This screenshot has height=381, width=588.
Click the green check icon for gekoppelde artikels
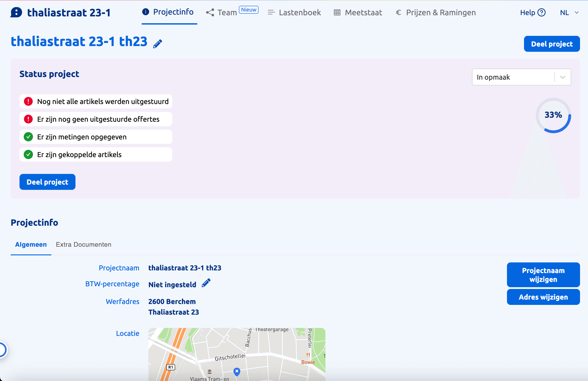[x=28, y=155]
